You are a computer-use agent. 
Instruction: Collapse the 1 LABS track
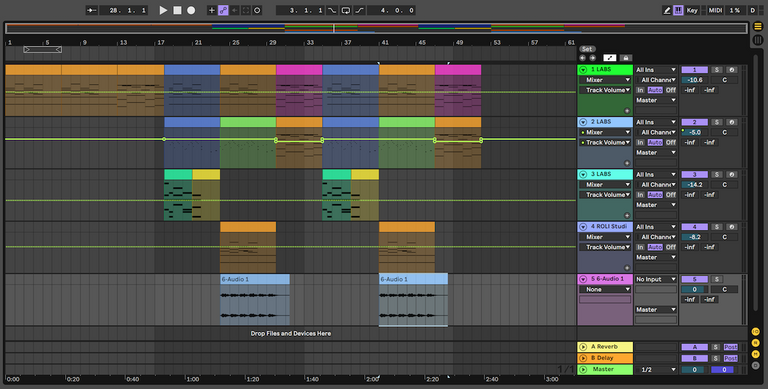click(583, 70)
